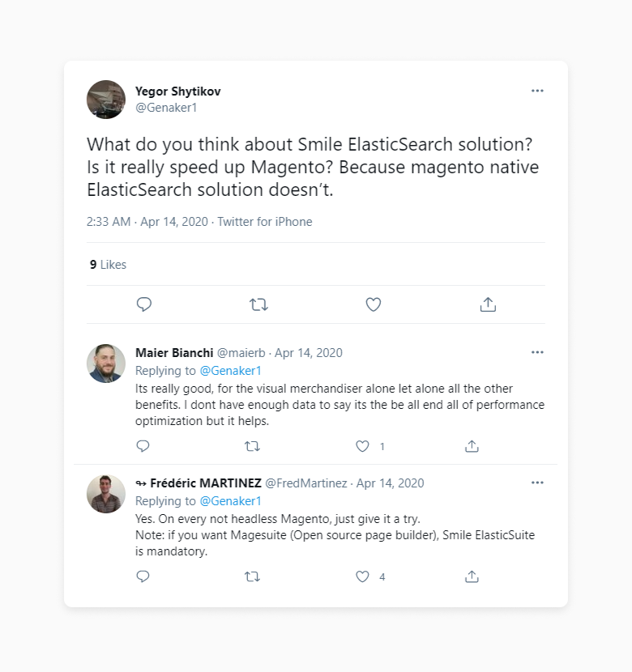
Task: Open more options on Frédéric MARTINEZ's reply
Action: coord(537,483)
